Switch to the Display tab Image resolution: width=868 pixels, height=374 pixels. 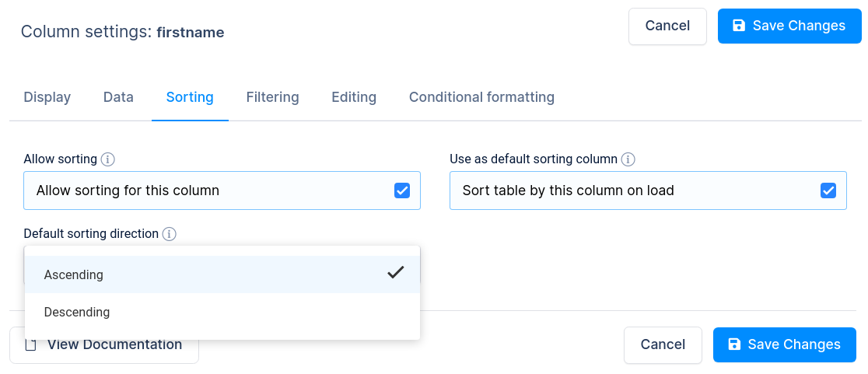[x=47, y=97]
